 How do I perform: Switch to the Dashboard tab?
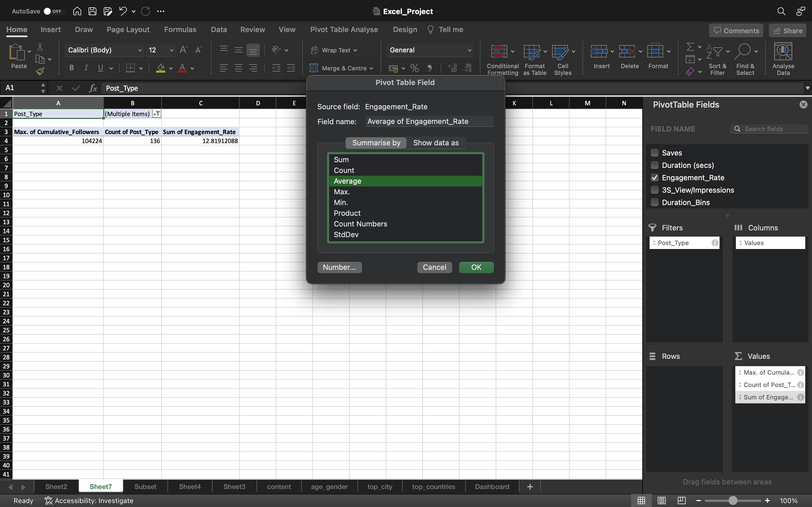492,486
